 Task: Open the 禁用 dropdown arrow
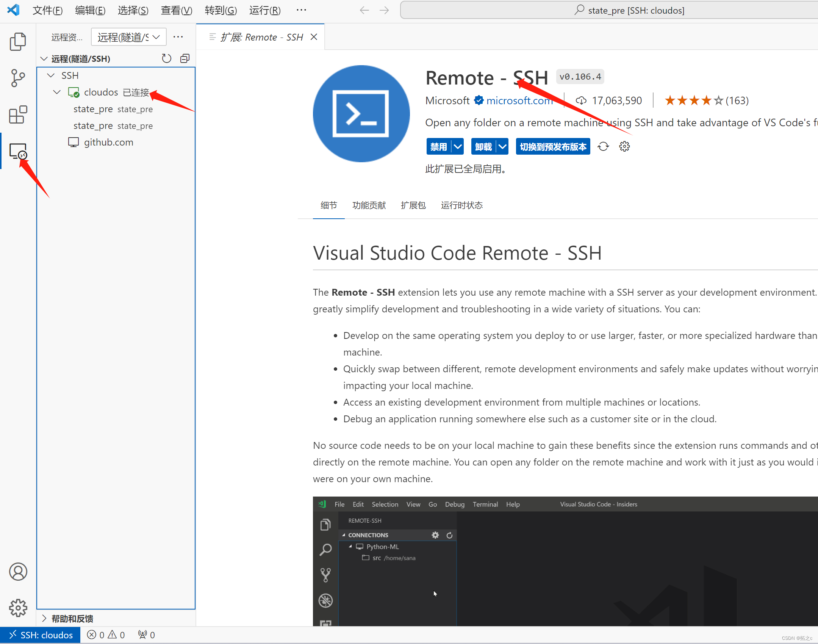pyautogui.click(x=458, y=146)
